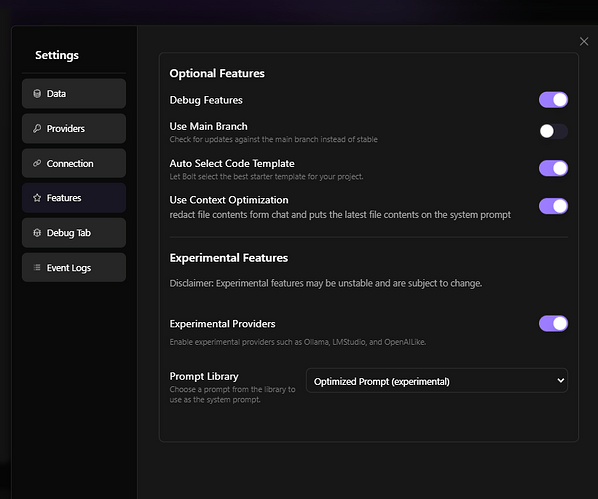The image size is (598, 499).
Task: Open the Debug Tab section
Action: [x=74, y=233]
